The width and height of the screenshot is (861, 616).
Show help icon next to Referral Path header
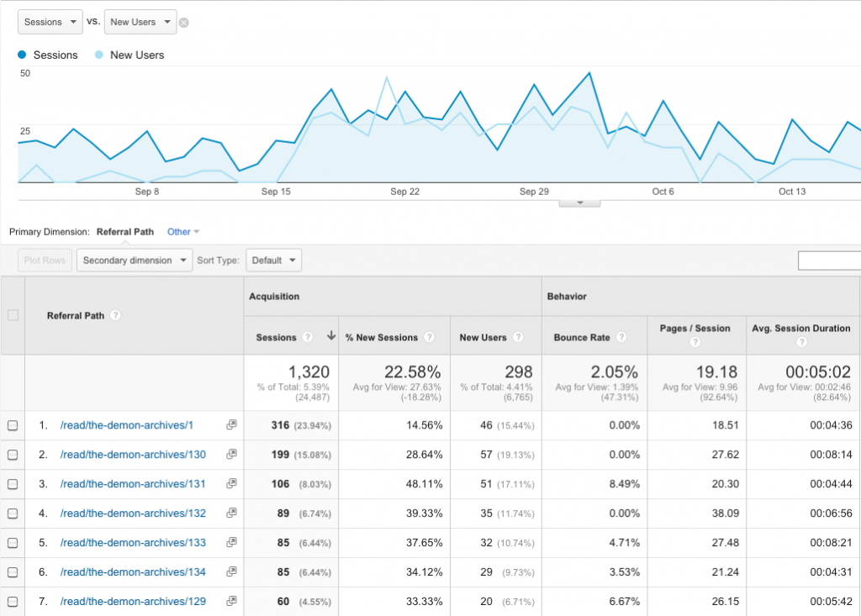pos(115,315)
